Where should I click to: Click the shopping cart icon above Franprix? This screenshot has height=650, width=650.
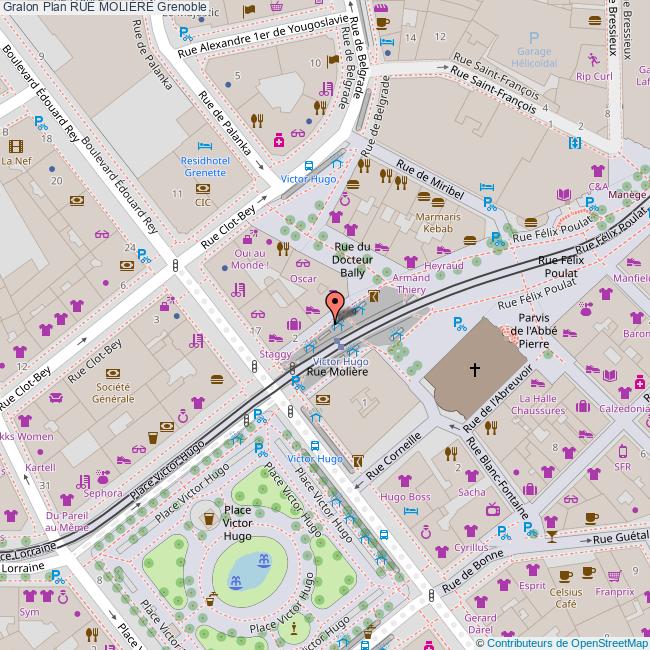616,573
